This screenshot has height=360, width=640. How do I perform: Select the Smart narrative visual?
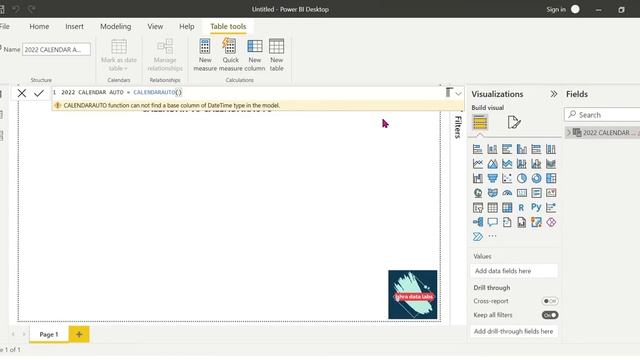click(x=507, y=222)
